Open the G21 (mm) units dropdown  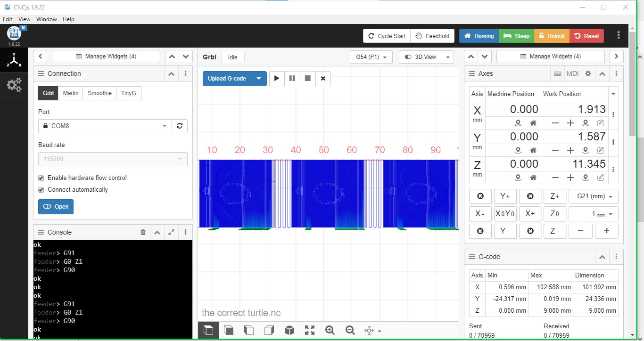pyautogui.click(x=593, y=196)
